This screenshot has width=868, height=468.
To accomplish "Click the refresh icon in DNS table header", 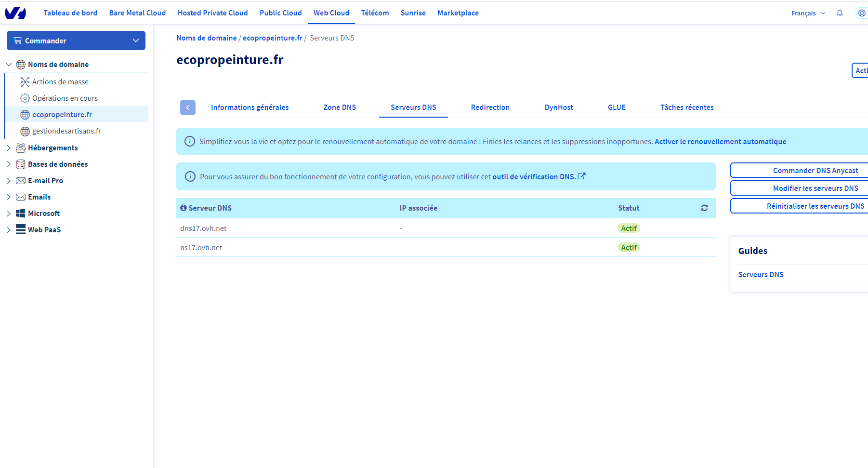I will click(x=704, y=208).
